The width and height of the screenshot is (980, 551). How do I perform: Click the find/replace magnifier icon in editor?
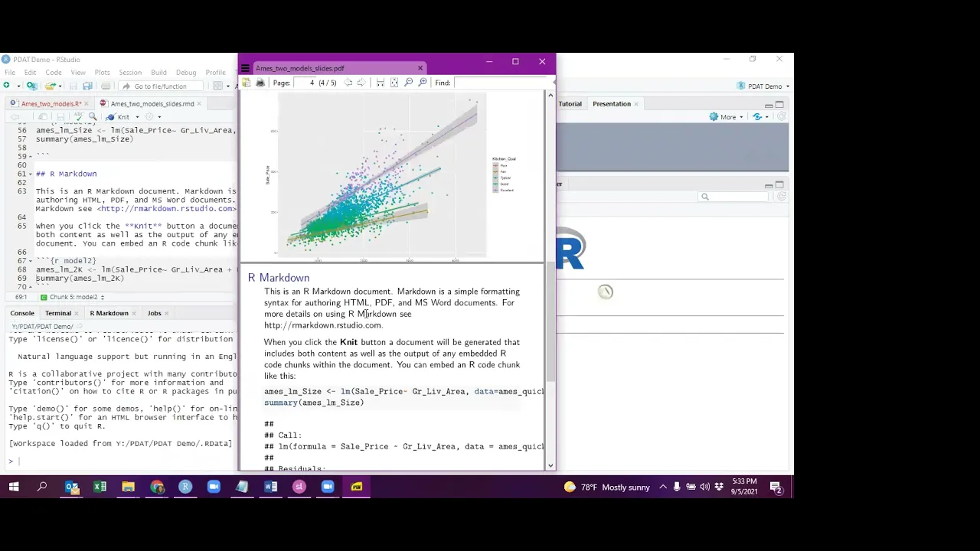[93, 116]
